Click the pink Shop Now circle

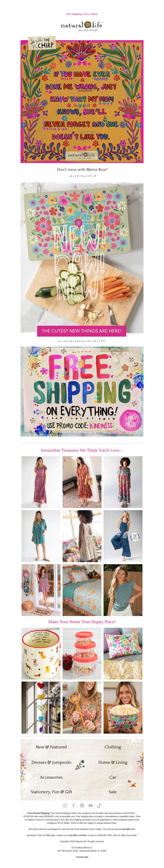tap(131, 420)
